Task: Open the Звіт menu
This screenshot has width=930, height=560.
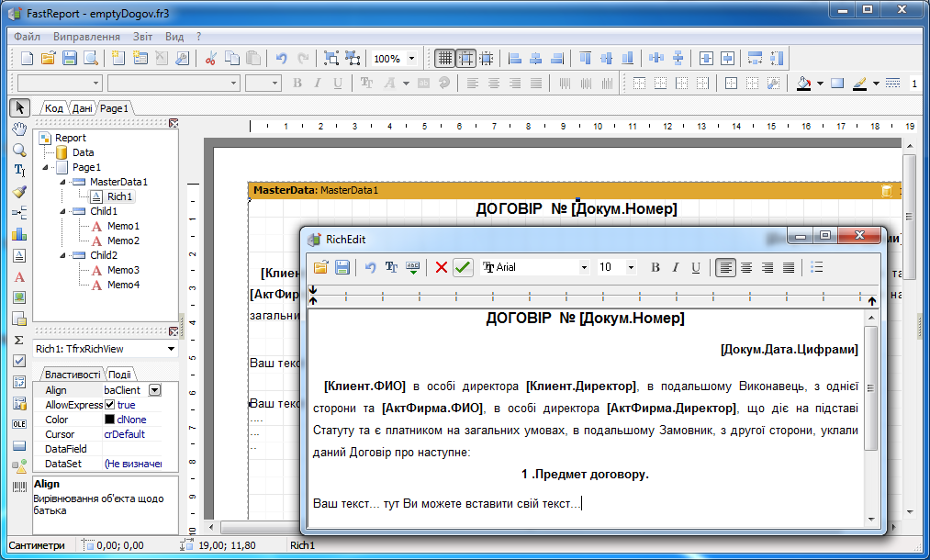Action: pyautogui.click(x=142, y=37)
